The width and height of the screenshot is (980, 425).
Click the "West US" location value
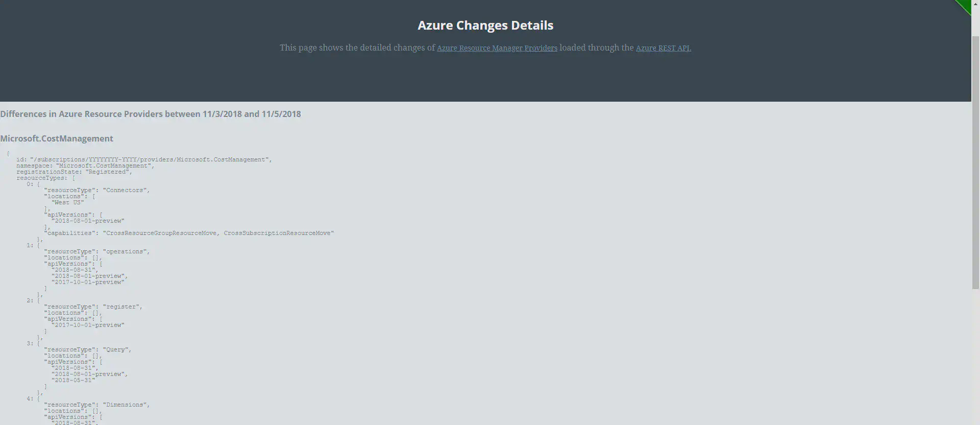pos(67,203)
